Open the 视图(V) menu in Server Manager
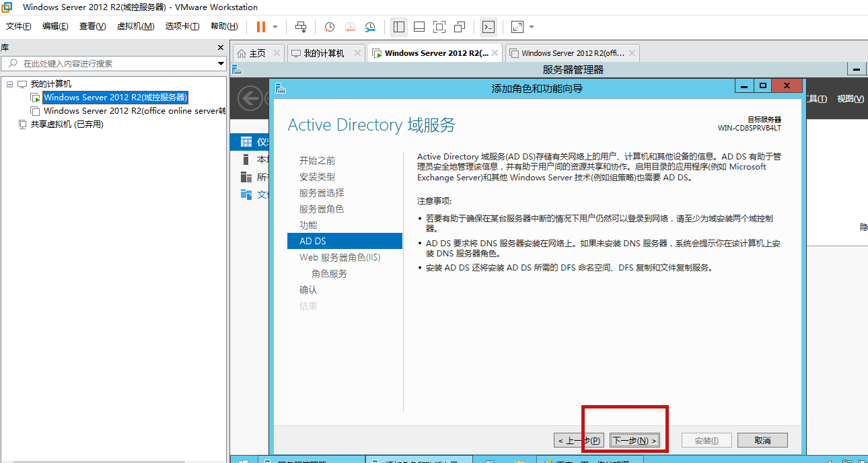The height and width of the screenshot is (463, 868). coord(850,99)
